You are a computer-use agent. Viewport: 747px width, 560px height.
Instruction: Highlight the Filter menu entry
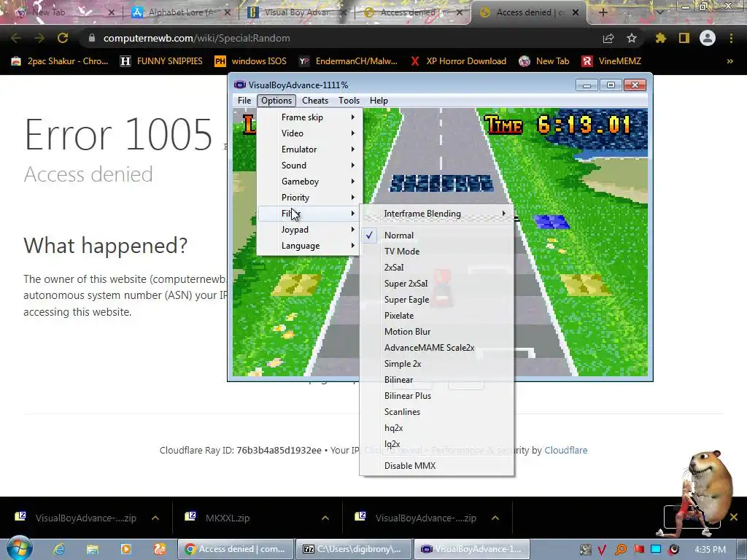point(309,214)
